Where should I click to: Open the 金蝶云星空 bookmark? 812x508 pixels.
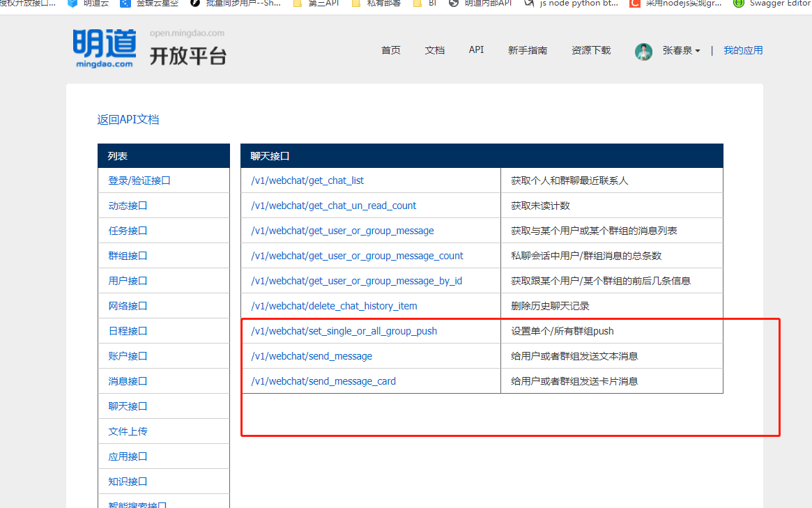click(x=149, y=3)
